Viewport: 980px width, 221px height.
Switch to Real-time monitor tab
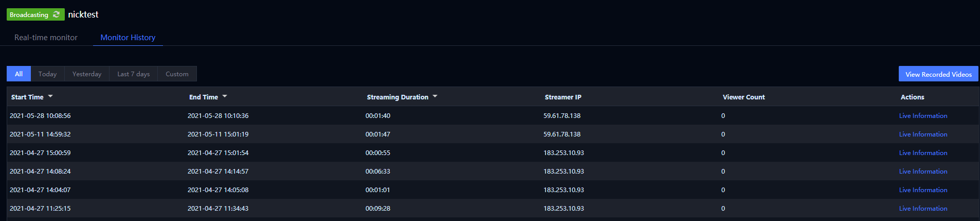tap(46, 38)
